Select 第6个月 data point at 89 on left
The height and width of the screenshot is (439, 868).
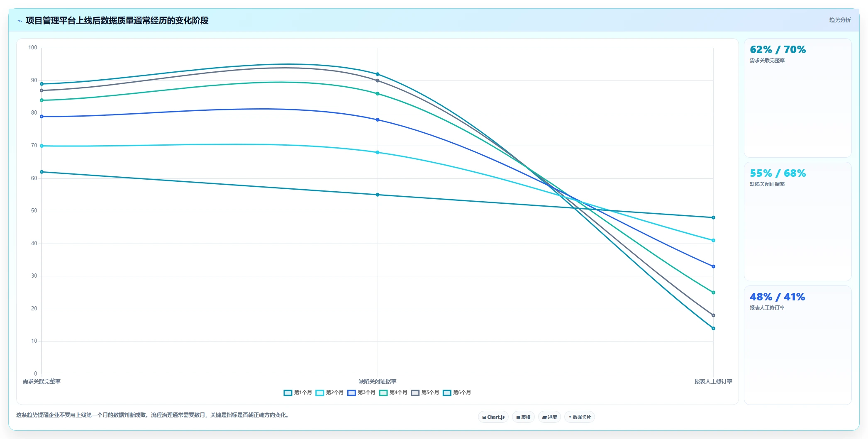41,84
